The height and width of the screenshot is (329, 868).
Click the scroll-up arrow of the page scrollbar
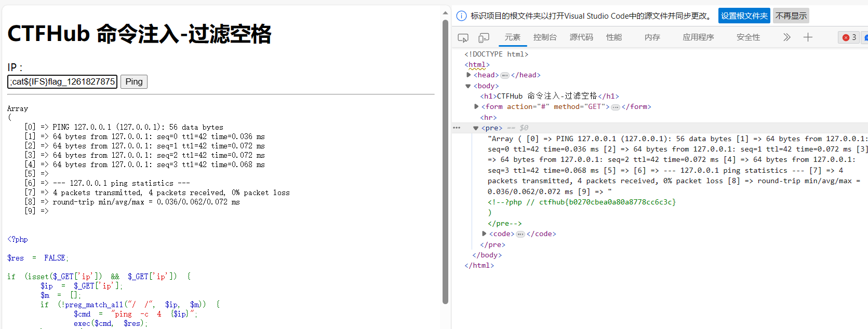pos(445,12)
